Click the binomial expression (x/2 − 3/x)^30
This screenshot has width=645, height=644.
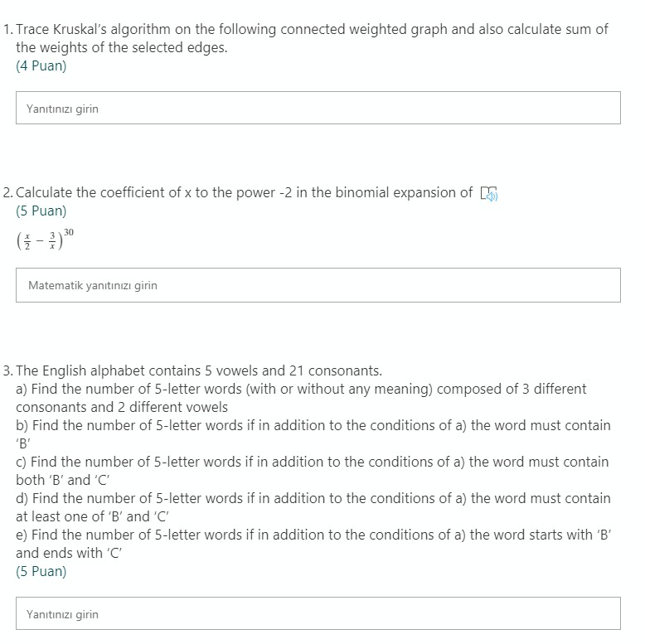45,240
